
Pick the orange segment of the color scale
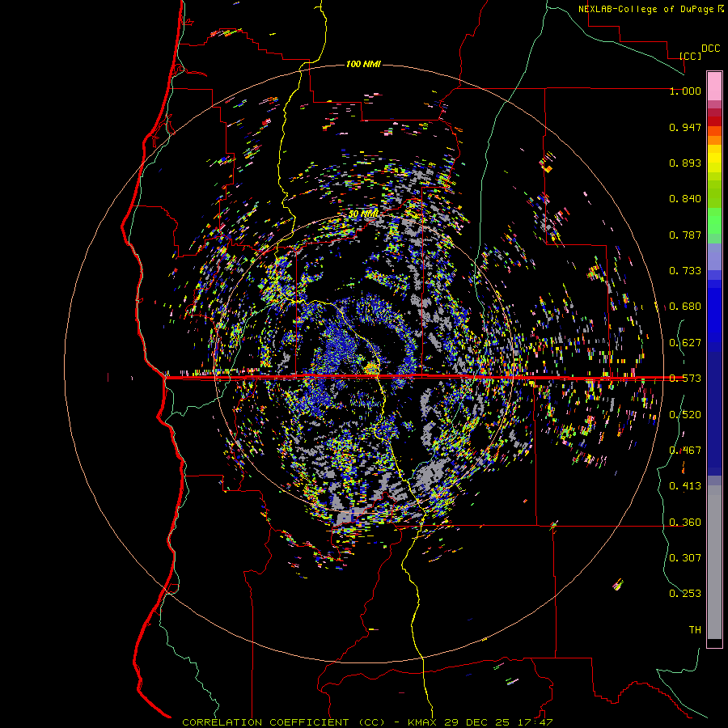click(x=714, y=136)
